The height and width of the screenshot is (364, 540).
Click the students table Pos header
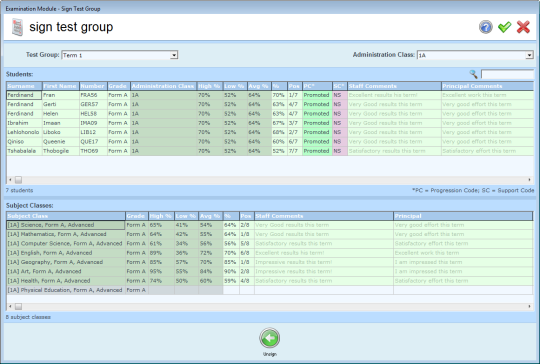[295, 86]
